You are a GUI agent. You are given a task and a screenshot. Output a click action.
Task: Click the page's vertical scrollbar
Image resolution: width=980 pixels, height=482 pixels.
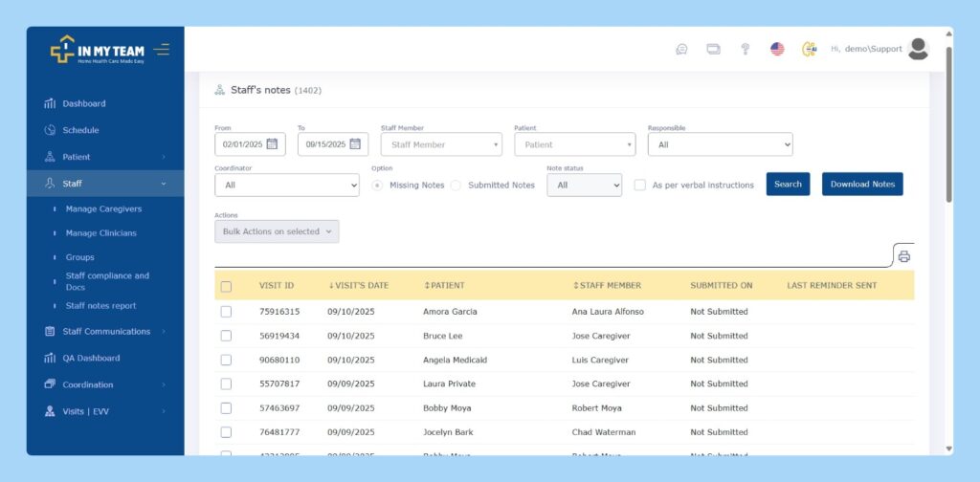(x=948, y=124)
